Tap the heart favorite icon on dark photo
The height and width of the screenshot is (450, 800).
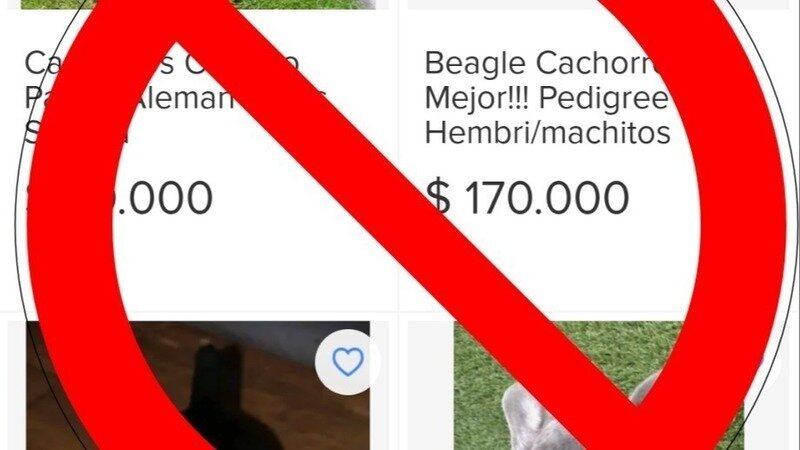pyautogui.click(x=347, y=361)
